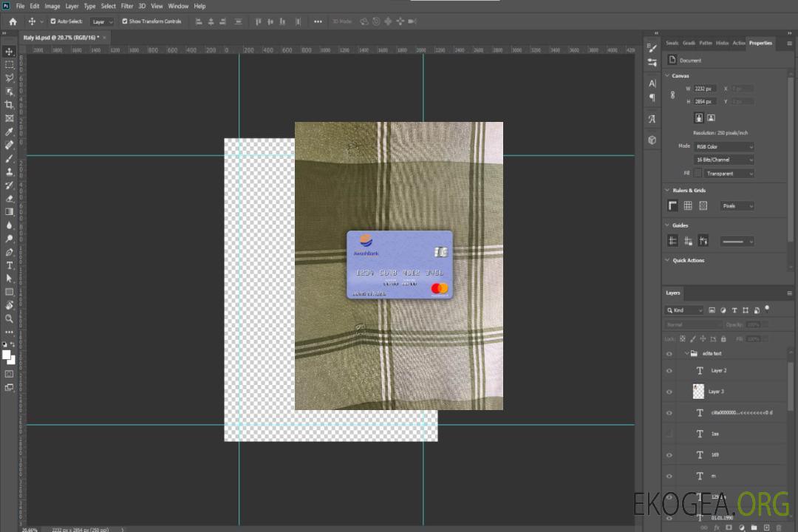
Task: Select the Zoom tool
Action: pyautogui.click(x=10, y=318)
